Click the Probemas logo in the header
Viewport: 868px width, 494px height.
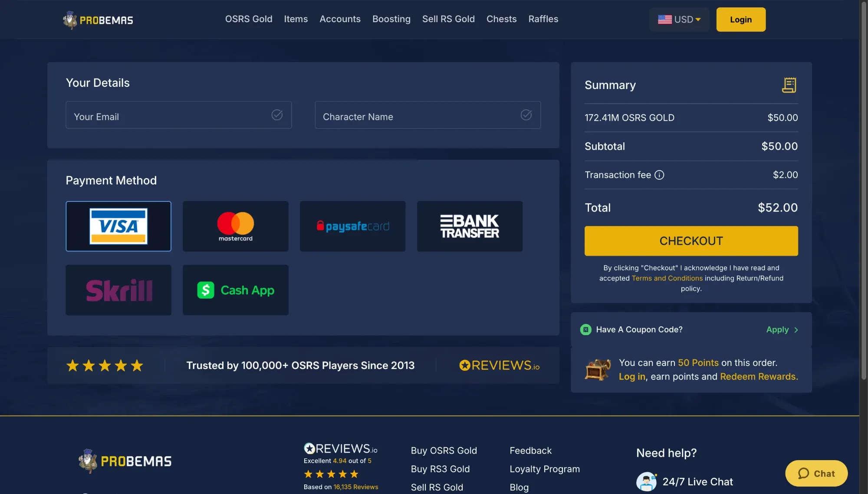(x=98, y=20)
